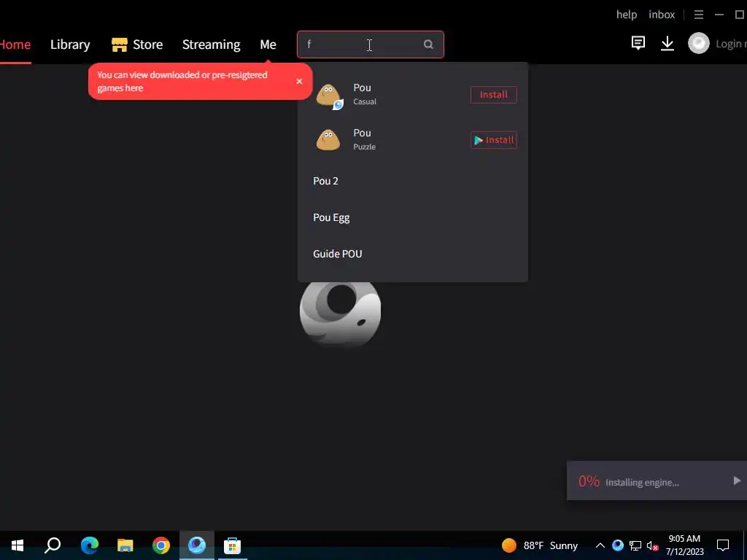
Task: Click the magnifier search icon
Action: point(428,44)
